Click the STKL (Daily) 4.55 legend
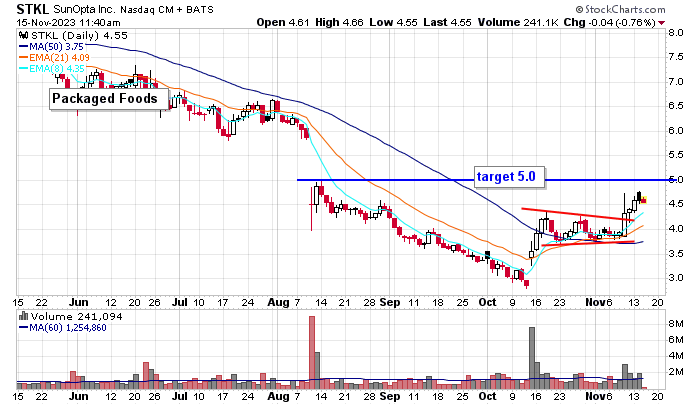The height and width of the screenshot is (405, 700). point(79,35)
